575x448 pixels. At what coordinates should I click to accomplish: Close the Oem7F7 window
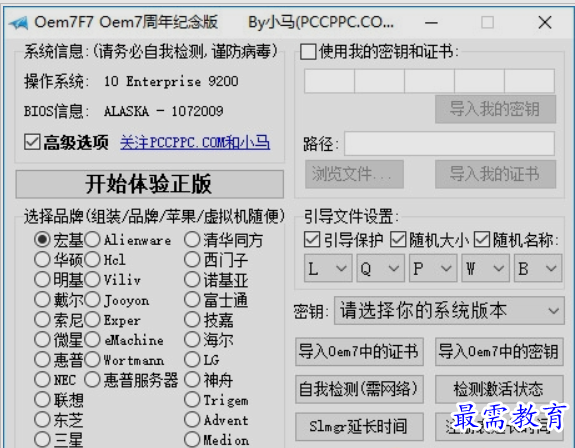pyautogui.click(x=545, y=23)
